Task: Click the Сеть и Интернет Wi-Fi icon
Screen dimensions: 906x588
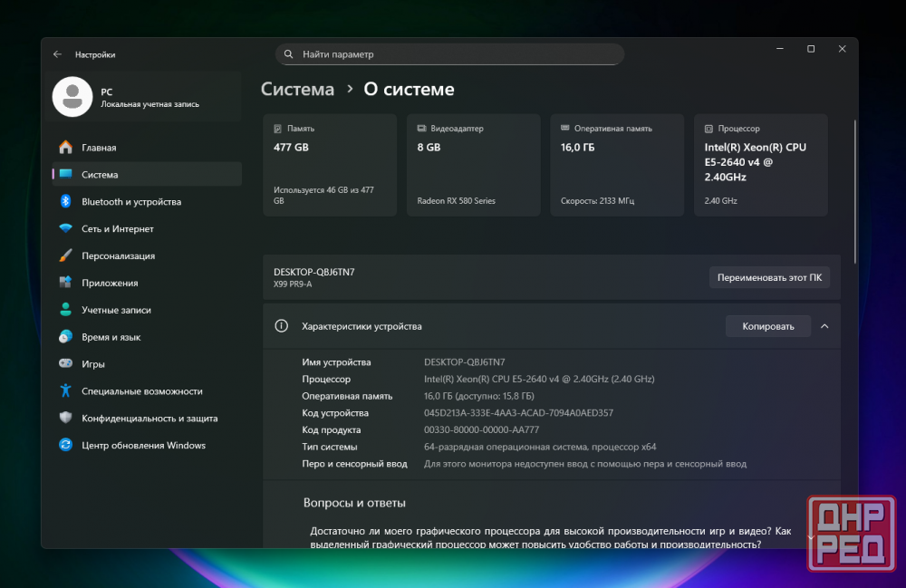Action: (66, 228)
